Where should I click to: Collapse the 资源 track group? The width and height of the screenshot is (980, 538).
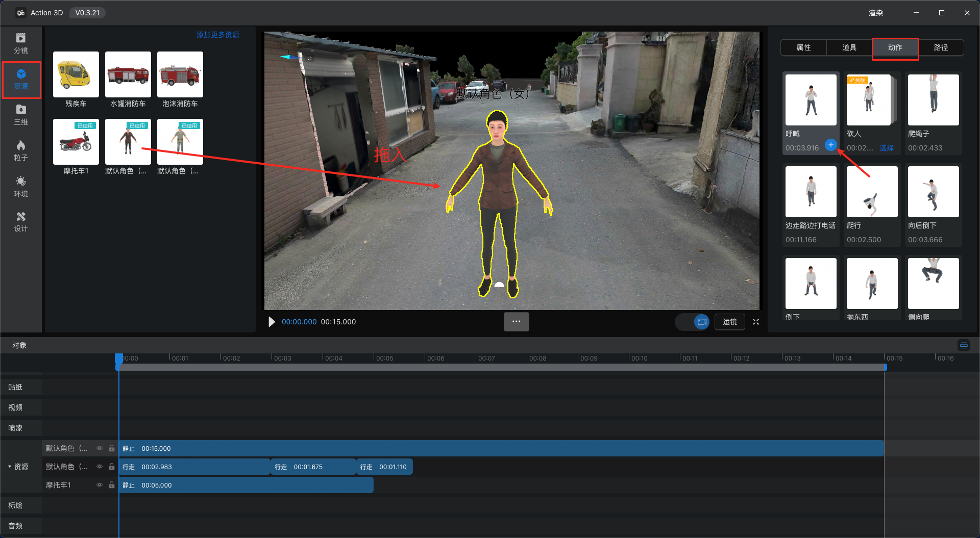tap(10, 467)
